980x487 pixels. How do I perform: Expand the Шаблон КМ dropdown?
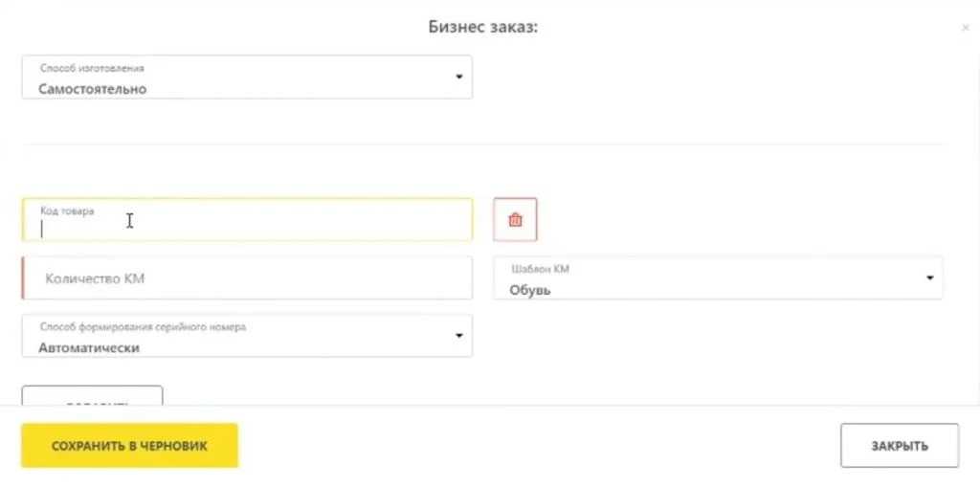[x=718, y=278]
